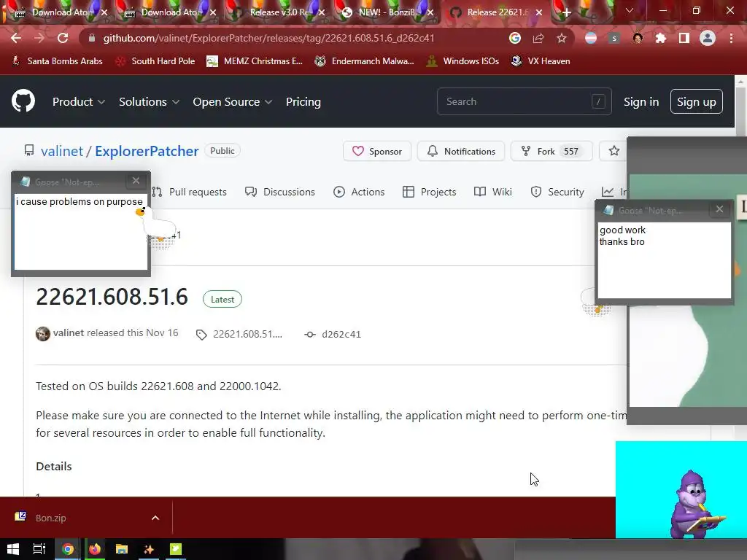Show tab search dropdown
This screenshot has width=747, height=560.
point(630,10)
